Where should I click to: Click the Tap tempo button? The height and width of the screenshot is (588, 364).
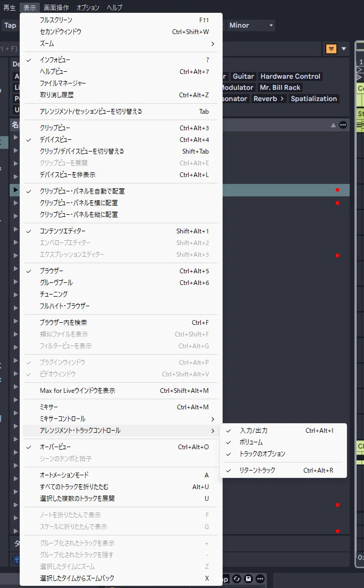(10, 26)
